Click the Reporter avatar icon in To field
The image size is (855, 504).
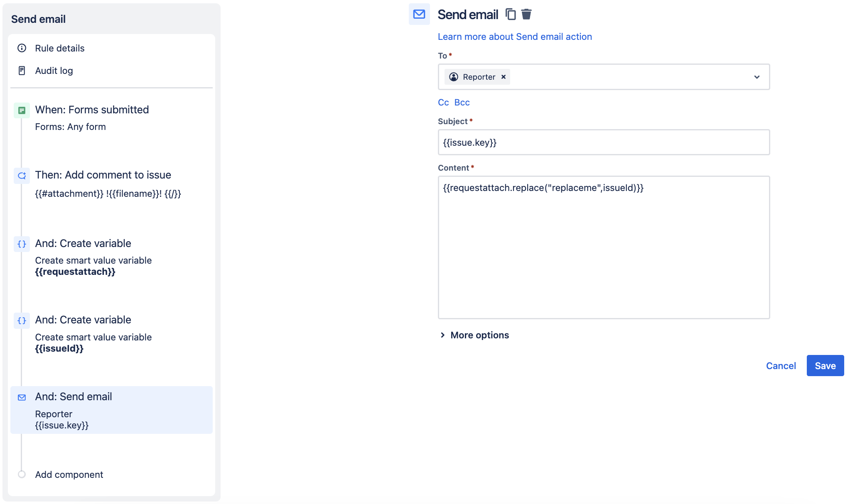pyautogui.click(x=454, y=77)
